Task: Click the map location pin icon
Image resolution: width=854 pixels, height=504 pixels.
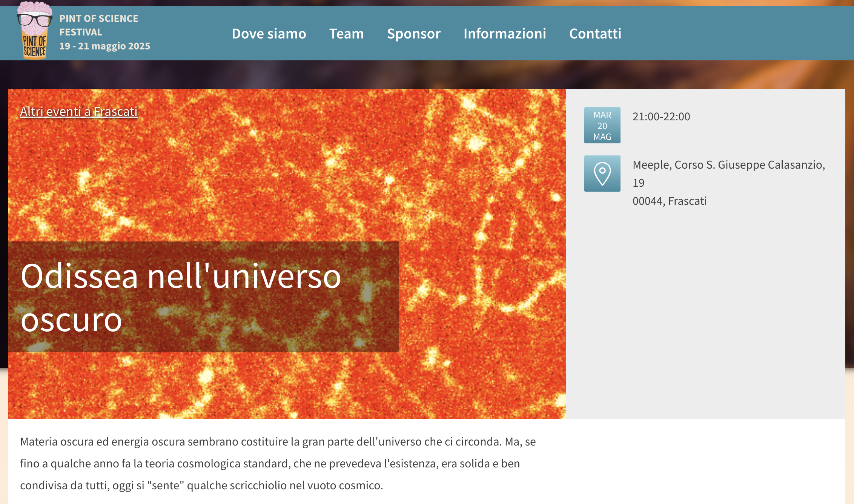Action: pyautogui.click(x=602, y=174)
